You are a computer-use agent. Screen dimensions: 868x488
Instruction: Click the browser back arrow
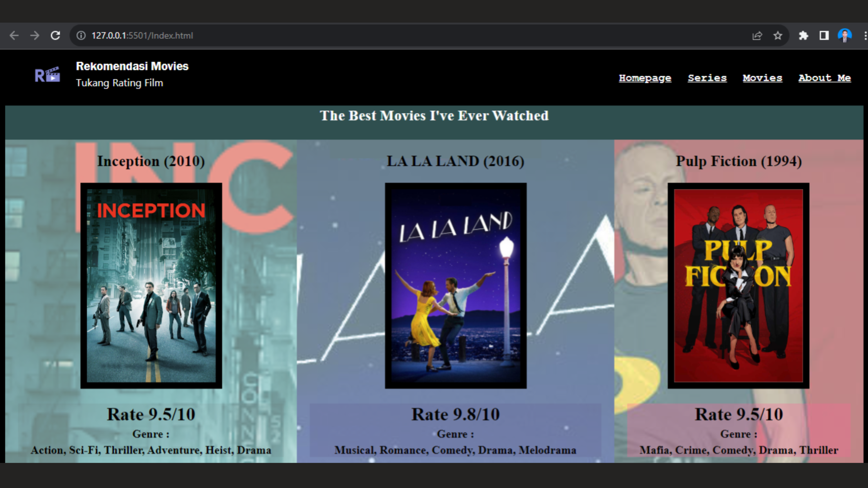pyautogui.click(x=14, y=35)
